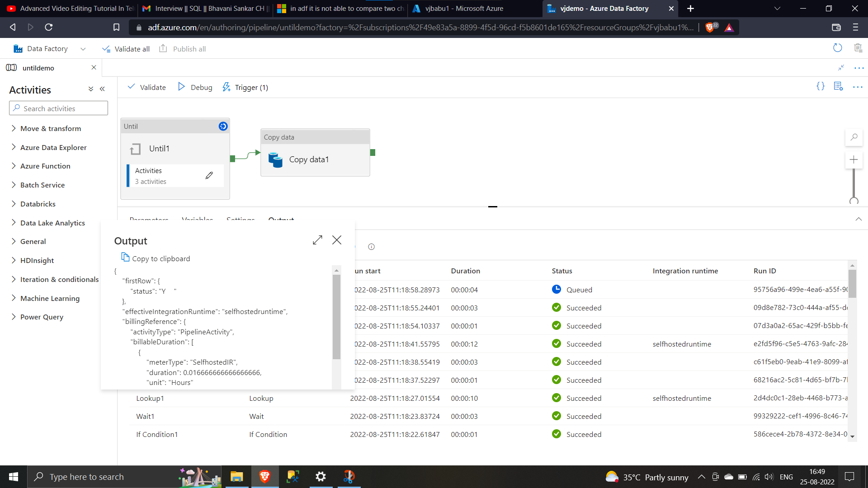Click the refresh icon in ADF toolbar
The image size is (868, 488).
tap(838, 48)
